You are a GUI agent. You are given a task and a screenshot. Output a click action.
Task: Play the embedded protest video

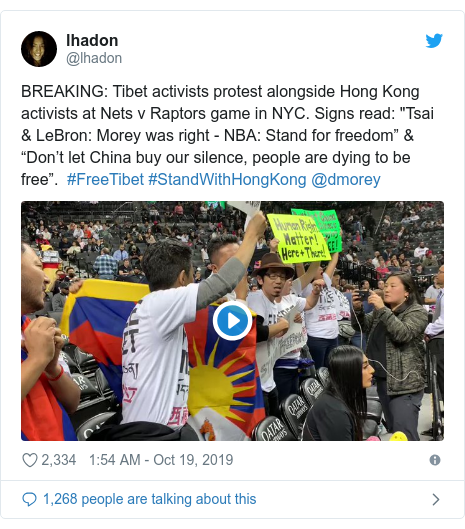(x=232, y=321)
